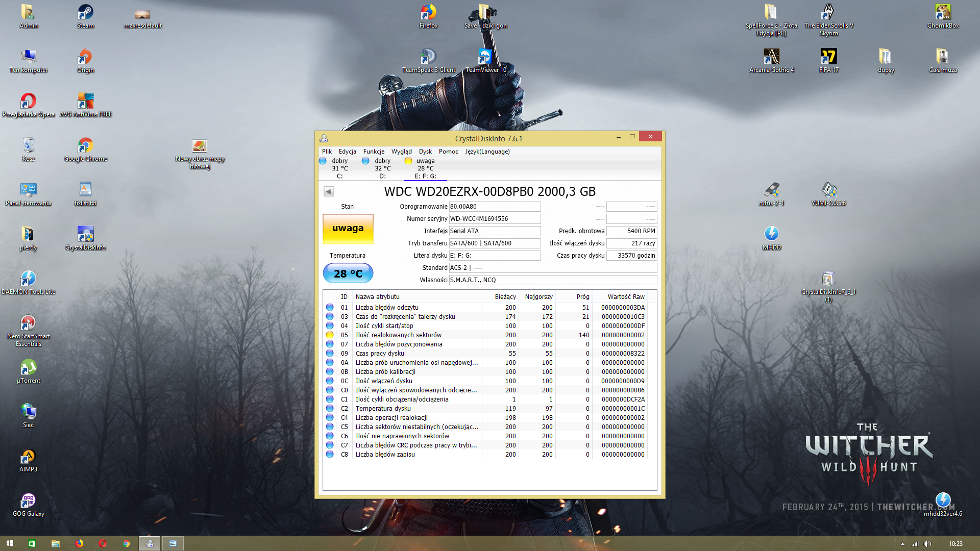The height and width of the screenshot is (551, 980).
Task: Click the left navigation arrow in disk panel
Action: [328, 191]
